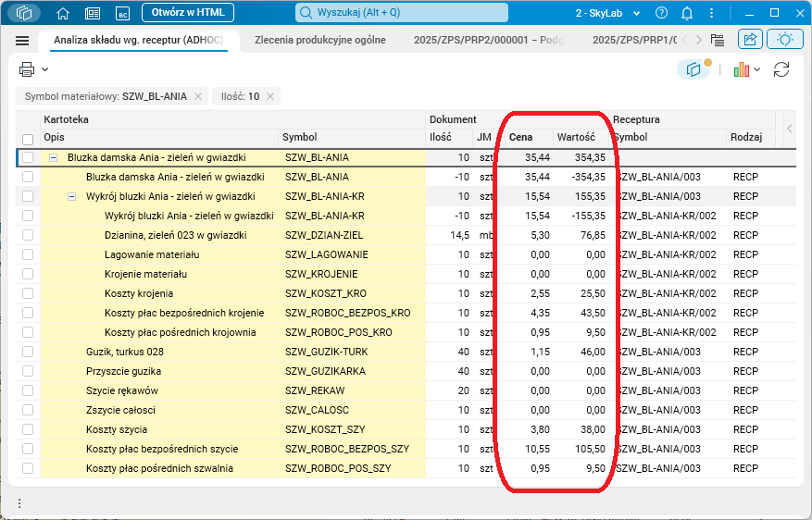The height and width of the screenshot is (520, 812).
Task: Switch to Zlecenia produkcyjne ogólne tab
Action: [x=319, y=40]
